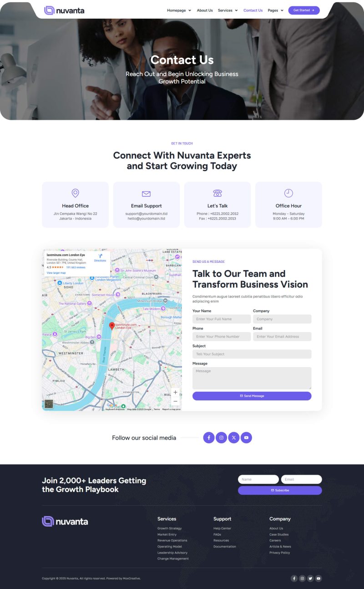The height and width of the screenshot is (589, 364).
Task: Click the Facebook icon under Follow our social media
Action: pyautogui.click(x=209, y=438)
